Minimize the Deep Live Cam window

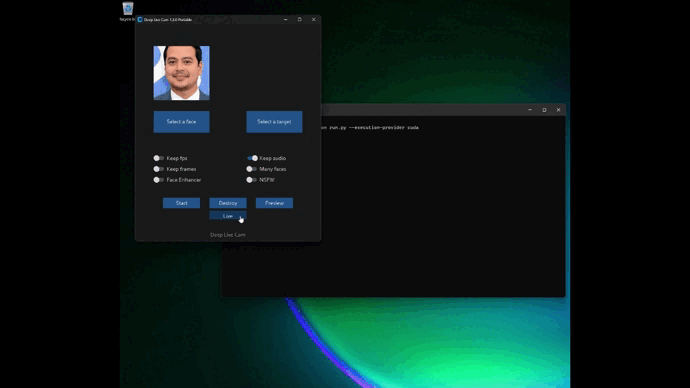[x=286, y=19]
